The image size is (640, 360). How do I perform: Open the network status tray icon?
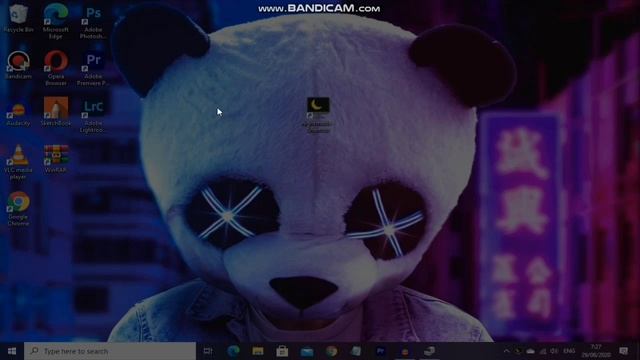tap(542, 351)
